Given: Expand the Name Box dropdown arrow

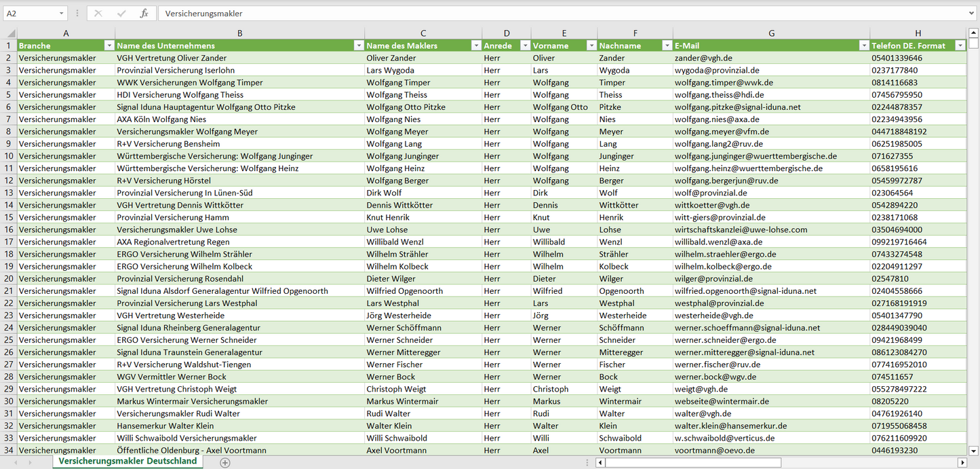Looking at the screenshot, I should pyautogui.click(x=61, y=14).
